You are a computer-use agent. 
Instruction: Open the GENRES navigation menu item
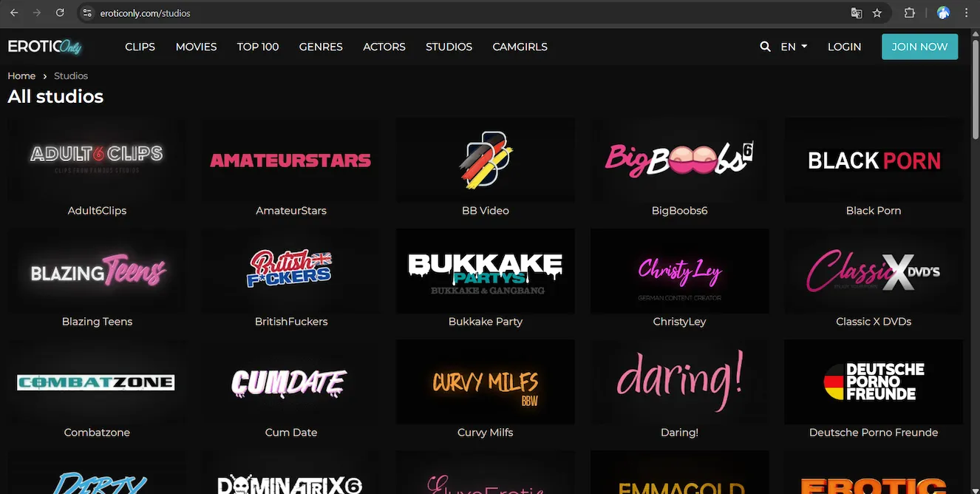click(x=321, y=47)
